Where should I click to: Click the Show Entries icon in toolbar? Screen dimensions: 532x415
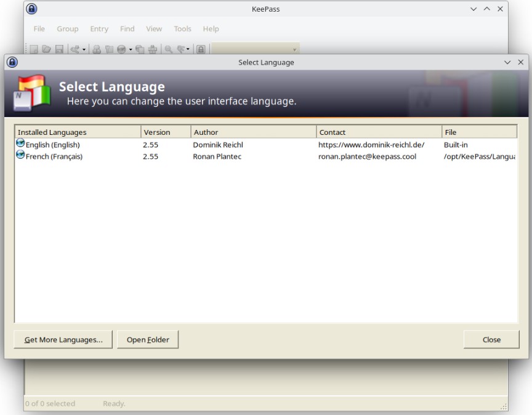point(181,49)
